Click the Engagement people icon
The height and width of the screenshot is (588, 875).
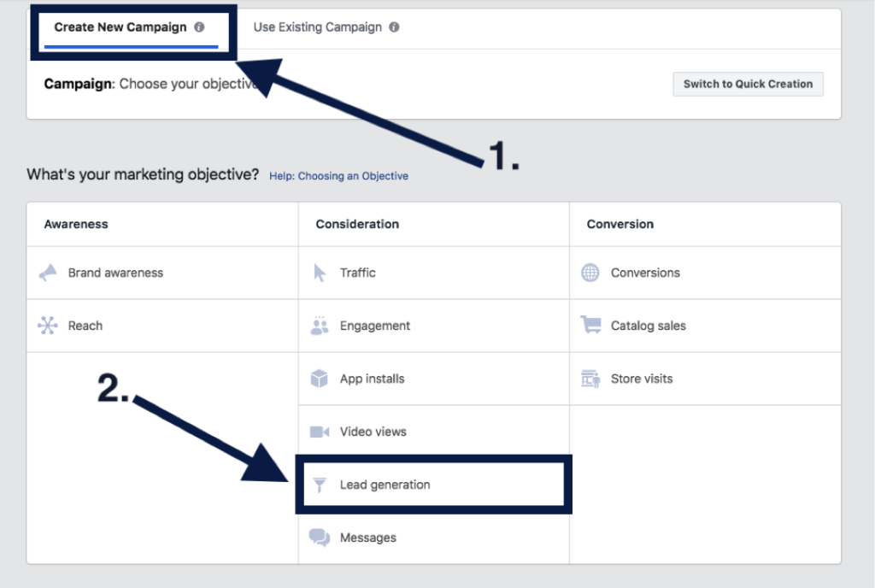[320, 326]
